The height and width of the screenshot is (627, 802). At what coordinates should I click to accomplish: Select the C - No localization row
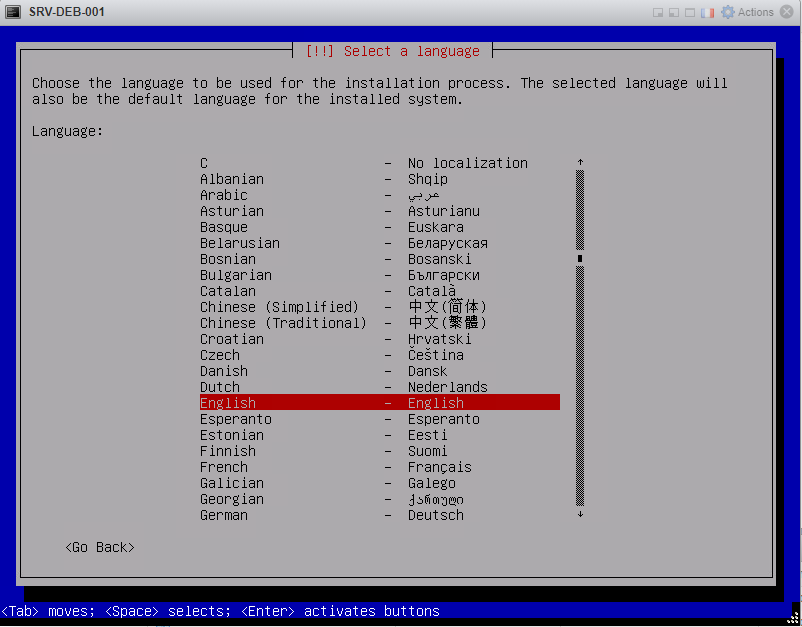pos(380,163)
